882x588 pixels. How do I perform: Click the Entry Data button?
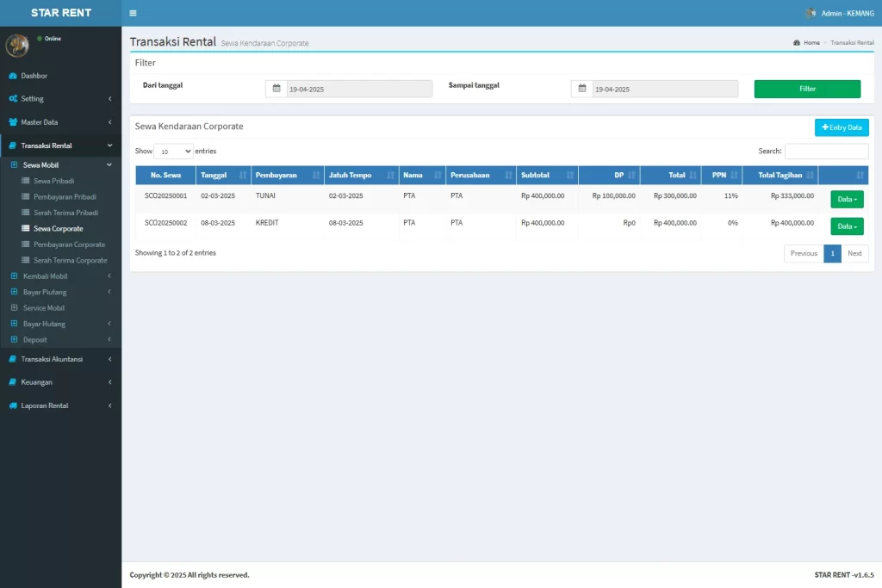click(x=842, y=127)
